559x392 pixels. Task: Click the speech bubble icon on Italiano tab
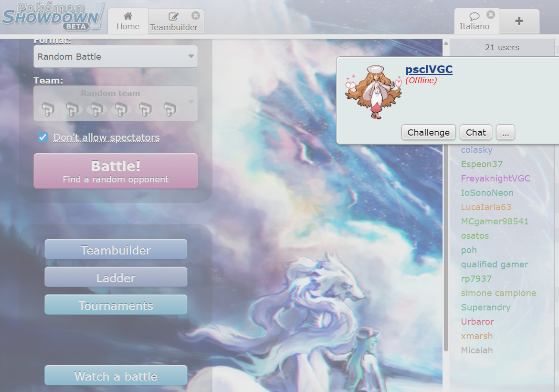474,16
